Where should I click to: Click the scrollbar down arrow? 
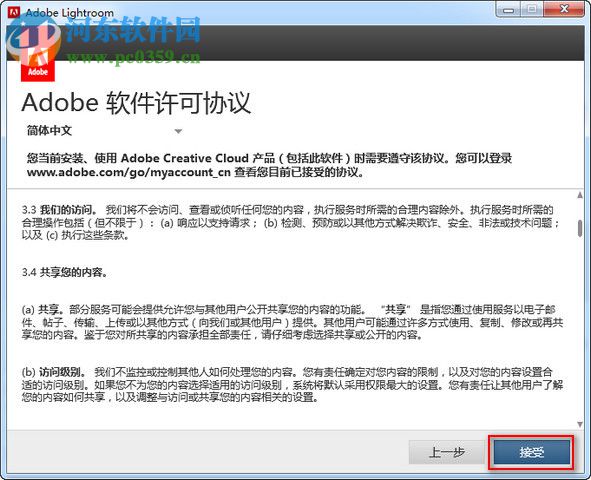click(580, 424)
